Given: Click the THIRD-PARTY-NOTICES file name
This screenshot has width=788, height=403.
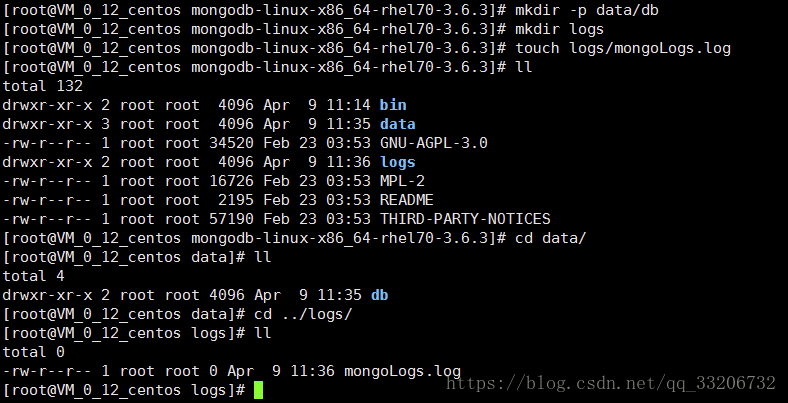Looking at the screenshot, I should (465, 219).
